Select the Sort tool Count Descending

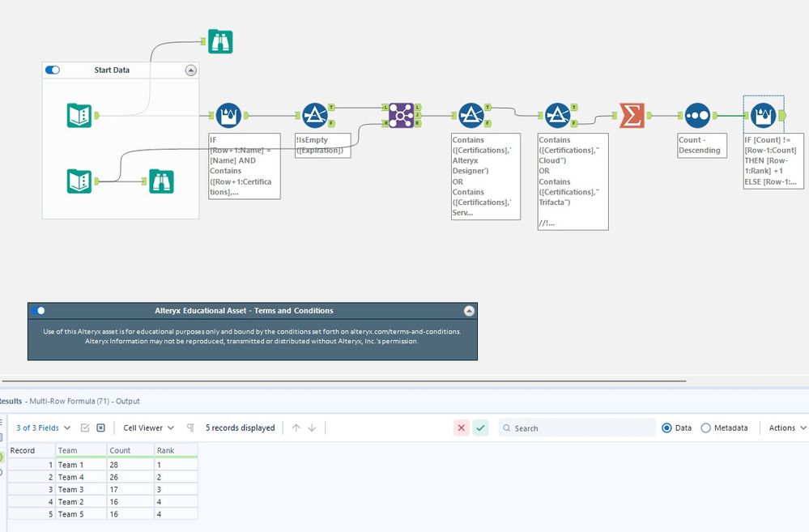697,116
